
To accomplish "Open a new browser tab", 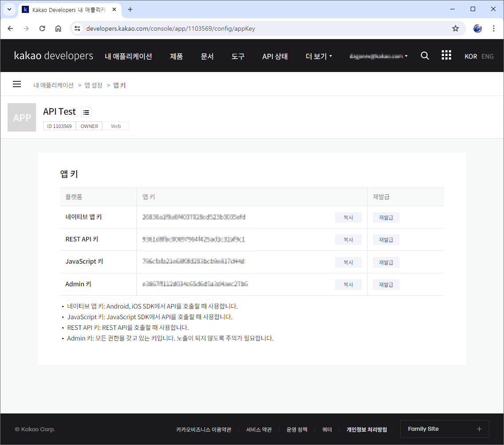I will pyautogui.click(x=130, y=9).
